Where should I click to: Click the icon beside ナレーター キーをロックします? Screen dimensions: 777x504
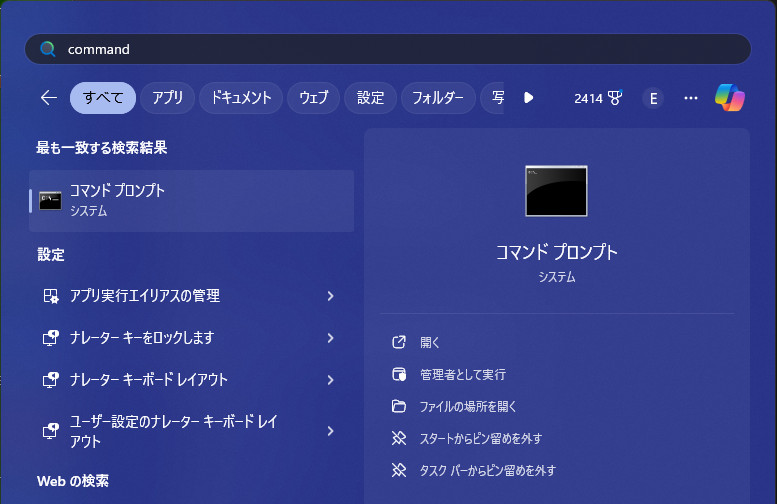coord(51,338)
